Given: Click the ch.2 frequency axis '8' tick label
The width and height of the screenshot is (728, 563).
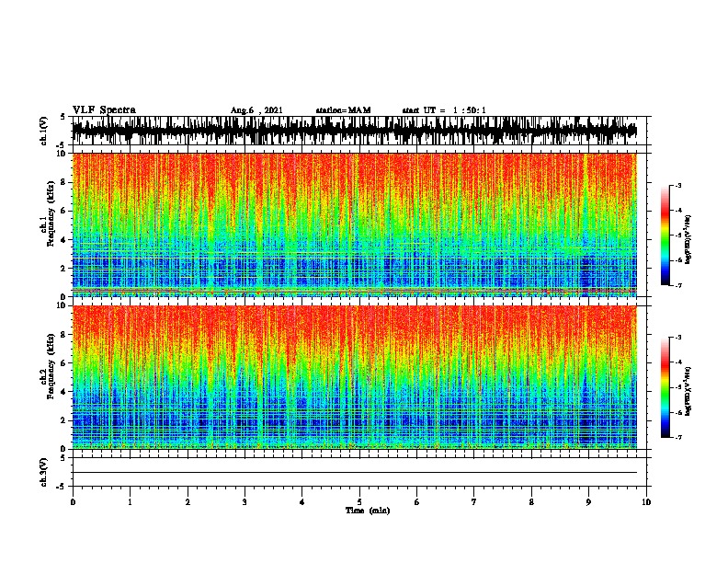Looking at the screenshot, I should pos(64,335).
